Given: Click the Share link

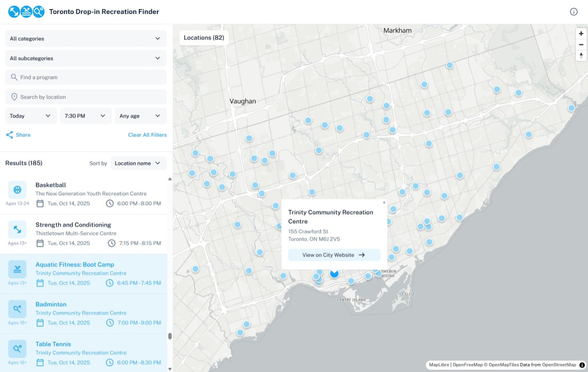Looking at the screenshot, I should [x=19, y=135].
